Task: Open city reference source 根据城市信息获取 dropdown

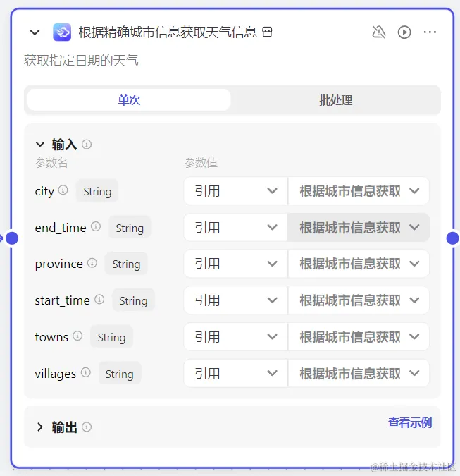Action: 359,191
